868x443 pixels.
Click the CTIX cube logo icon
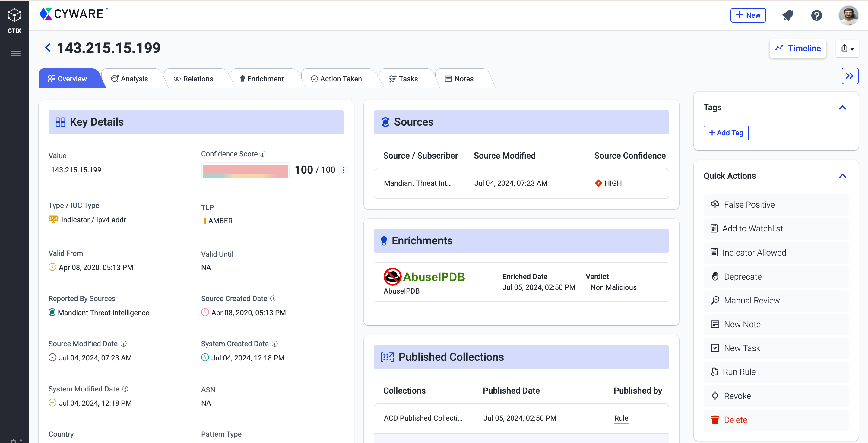coord(14,15)
